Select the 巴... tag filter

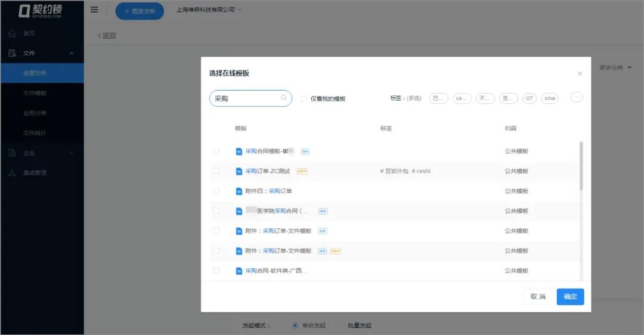tap(439, 98)
